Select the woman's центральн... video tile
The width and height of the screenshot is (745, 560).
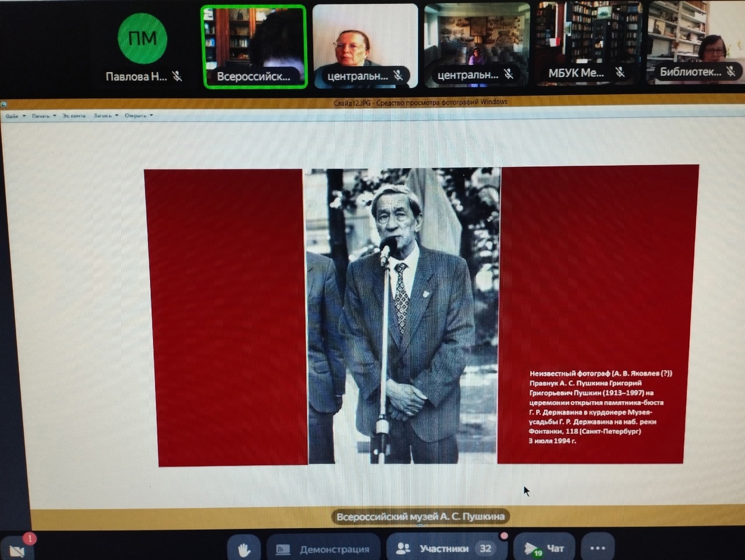point(365,46)
